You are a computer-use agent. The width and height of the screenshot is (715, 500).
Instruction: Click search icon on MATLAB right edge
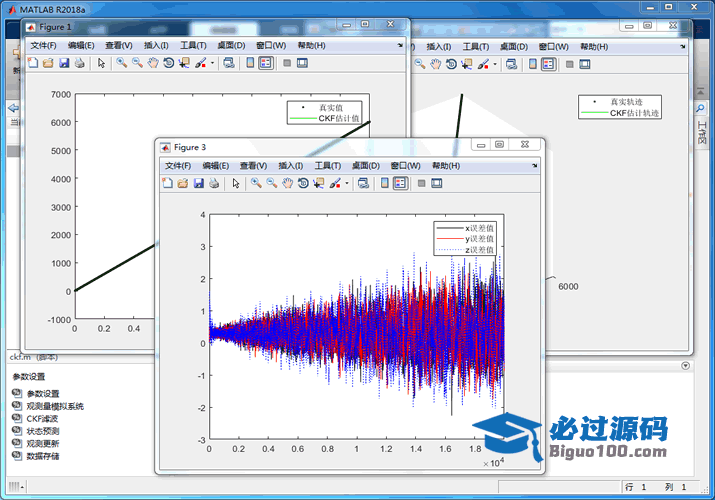[700, 108]
